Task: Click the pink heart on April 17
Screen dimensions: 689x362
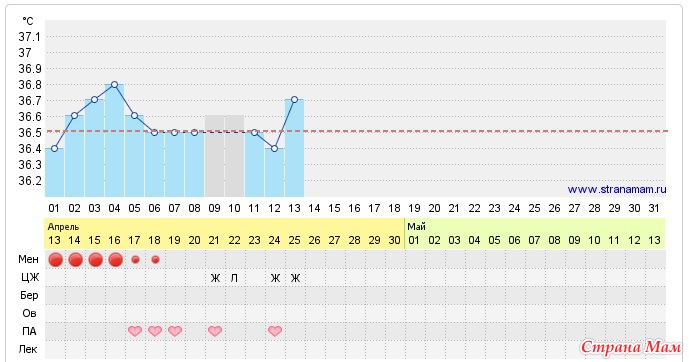Action: (x=135, y=331)
